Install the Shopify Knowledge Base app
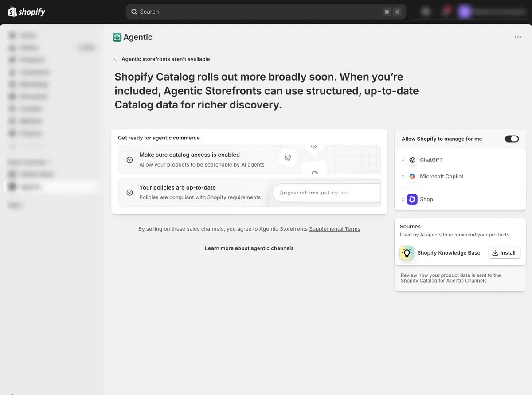 click(x=504, y=253)
